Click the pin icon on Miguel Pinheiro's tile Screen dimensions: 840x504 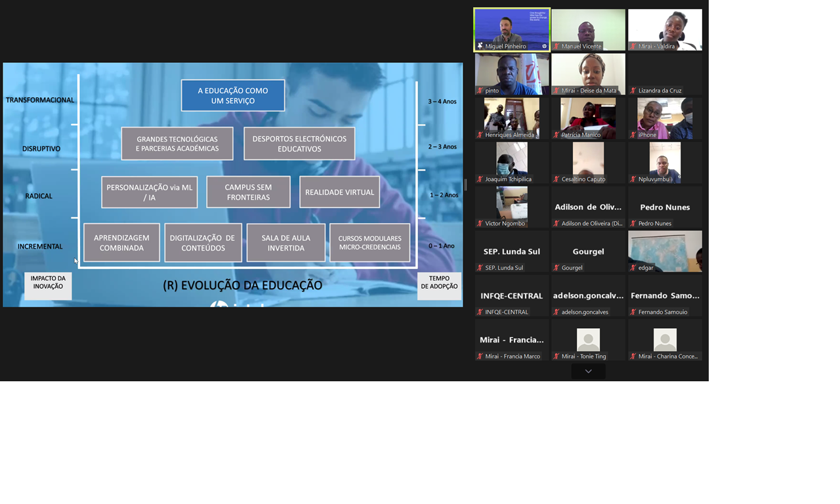480,47
